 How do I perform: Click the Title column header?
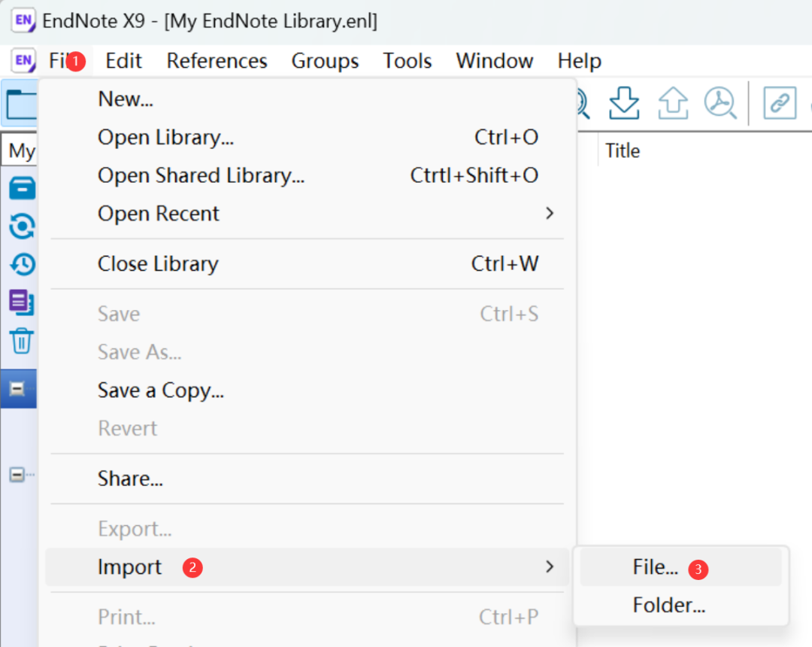pyautogui.click(x=623, y=150)
